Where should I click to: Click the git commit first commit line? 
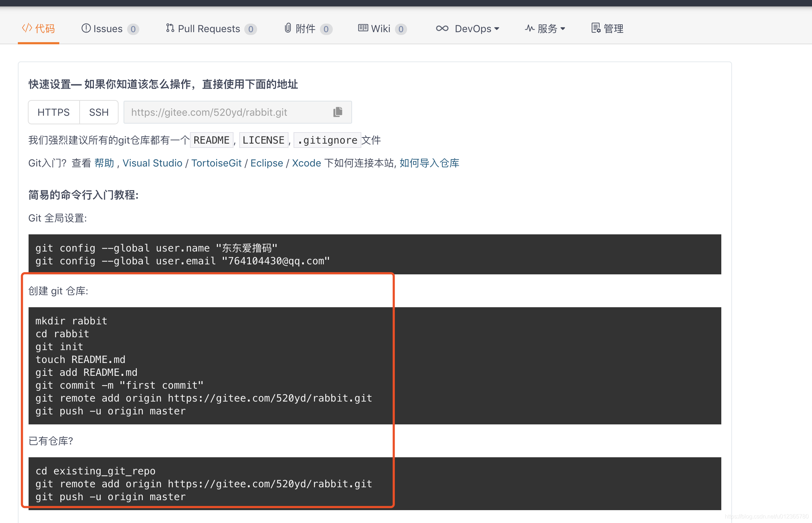click(x=119, y=385)
